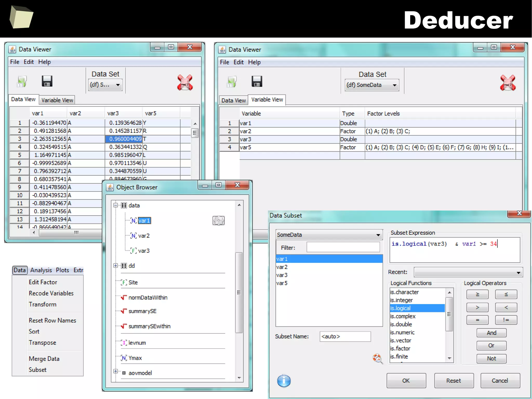Click in the Subset Expression text area
This screenshot has height=399, width=532.
455,250
